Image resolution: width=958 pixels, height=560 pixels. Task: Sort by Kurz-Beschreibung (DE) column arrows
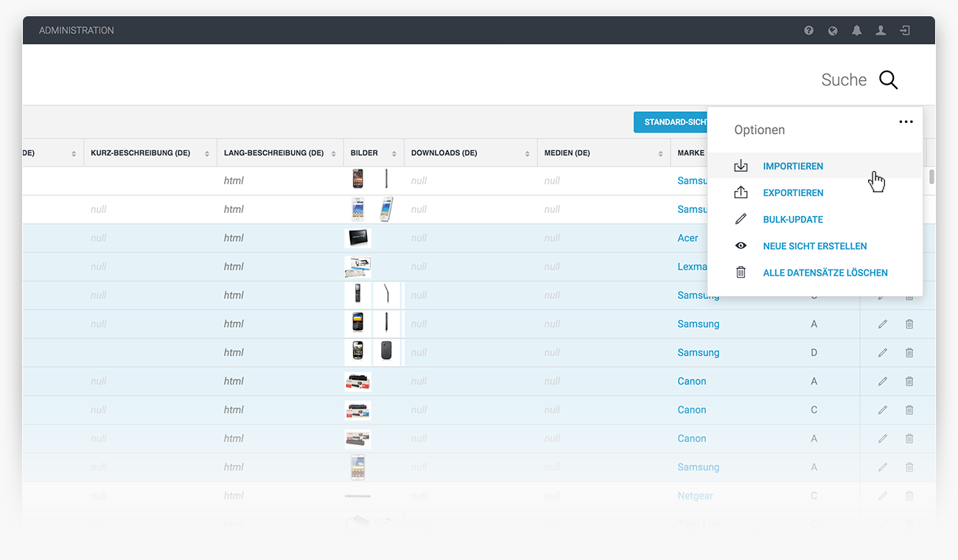click(206, 154)
